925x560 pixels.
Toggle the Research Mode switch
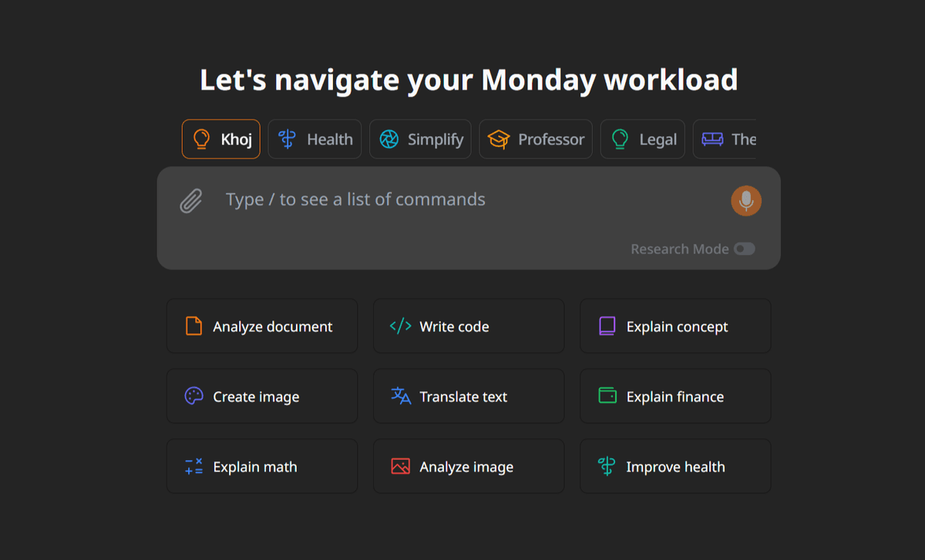click(x=744, y=249)
